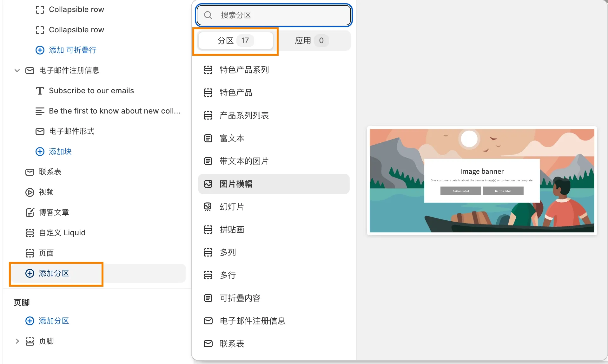The width and height of the screenshot is (608, 364).
Task: Open the 应用 tab
Action: 311,41
